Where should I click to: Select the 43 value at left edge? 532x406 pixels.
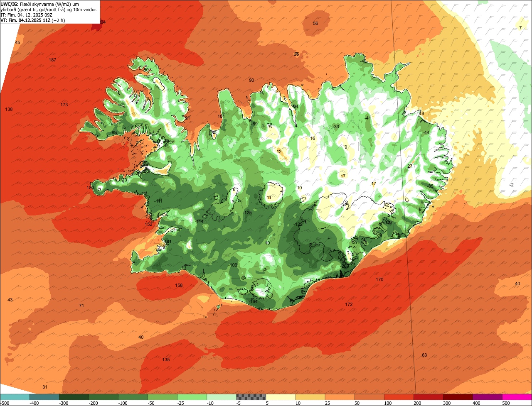(10, 300)
